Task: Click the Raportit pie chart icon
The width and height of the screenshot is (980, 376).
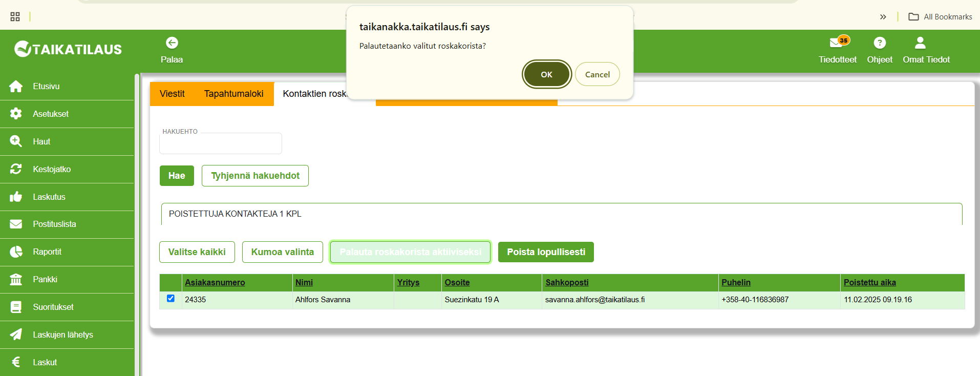Action: [16, 252]
